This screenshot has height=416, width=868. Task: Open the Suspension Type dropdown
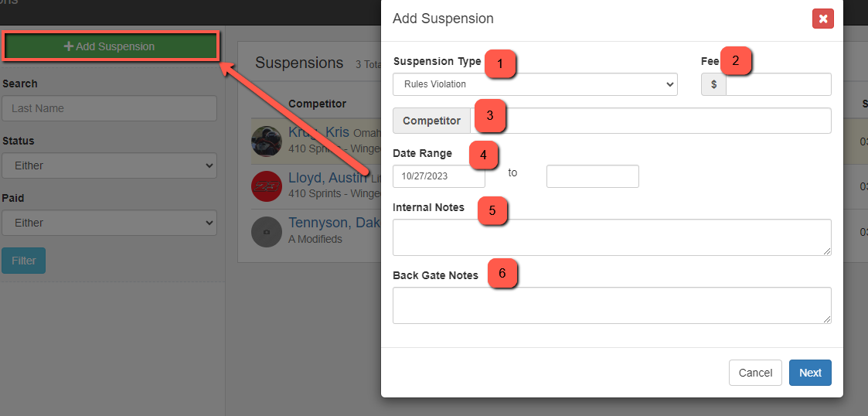(x=535, y=84)
